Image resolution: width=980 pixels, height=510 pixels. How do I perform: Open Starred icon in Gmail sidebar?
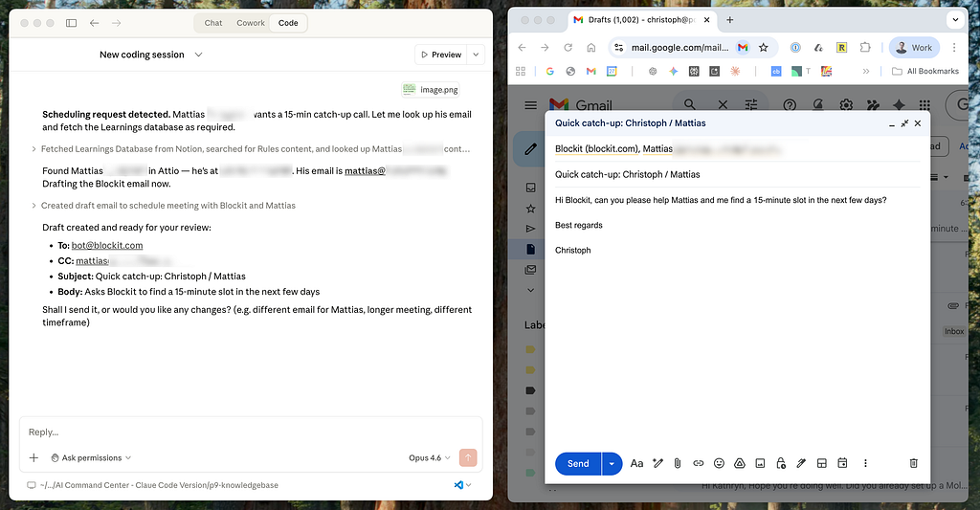click(x=530, y=209)
